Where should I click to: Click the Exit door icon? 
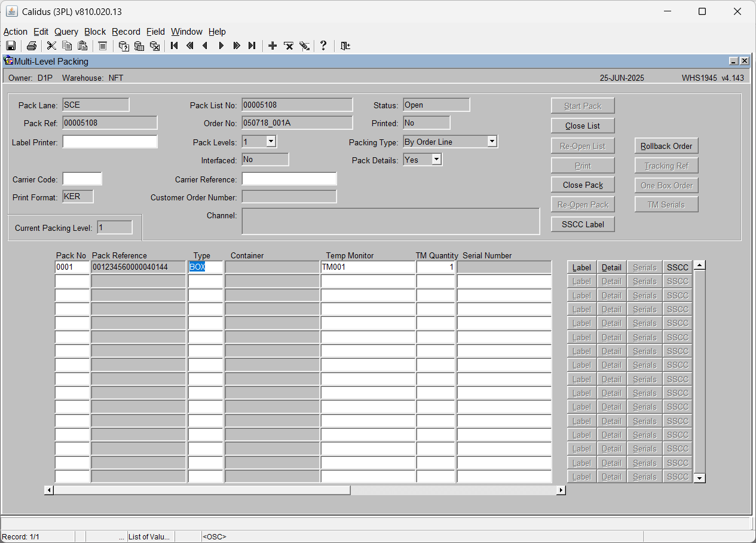tap(345, 46)
